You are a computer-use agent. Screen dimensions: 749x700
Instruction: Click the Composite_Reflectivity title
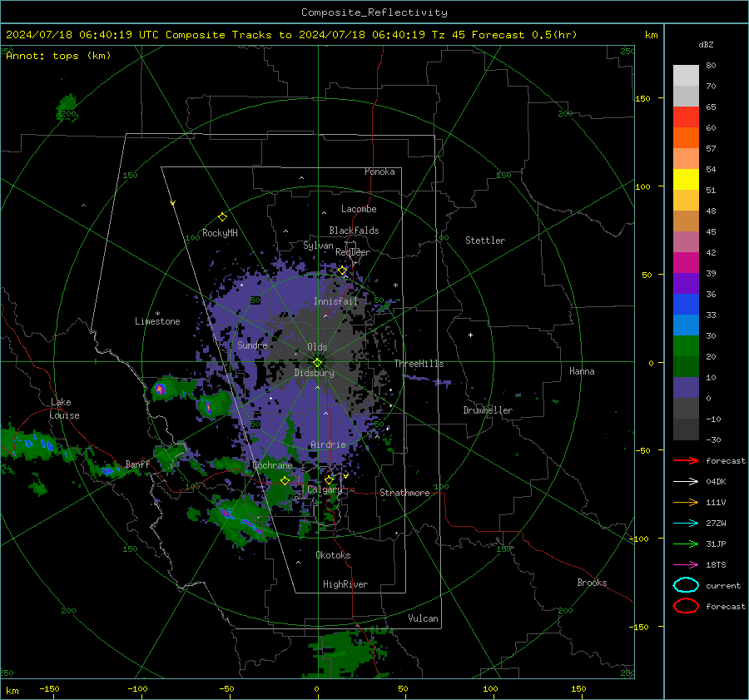(374, 12)
